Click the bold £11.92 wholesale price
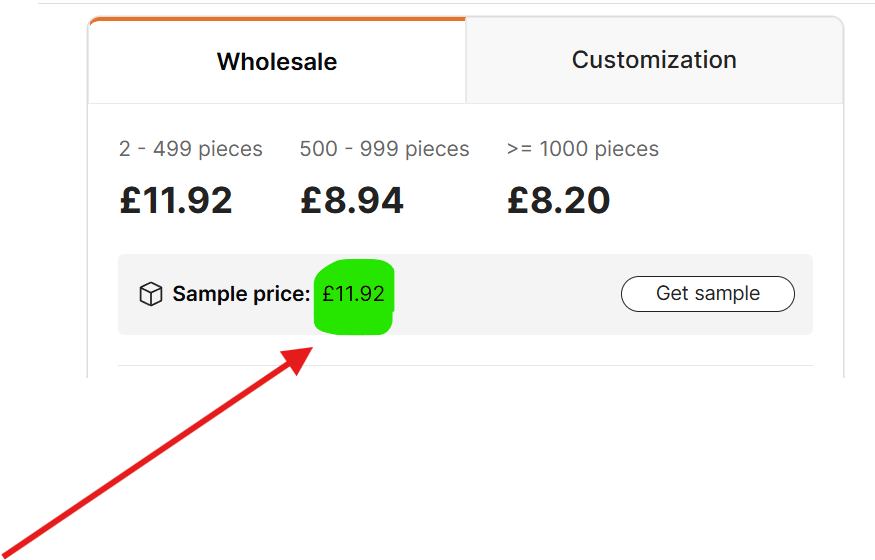Image resolution: width=875 pixels, height=560 pixels. [176, 200]
